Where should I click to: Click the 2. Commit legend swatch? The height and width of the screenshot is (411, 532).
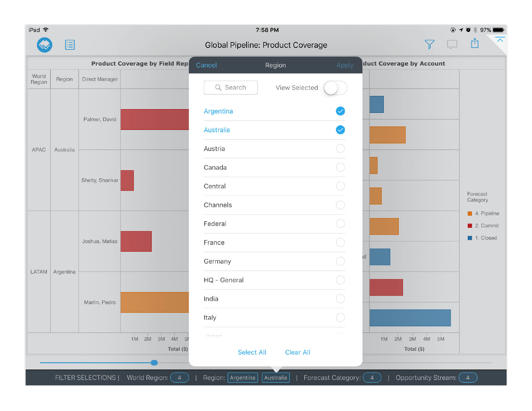(x=470, y=226)
